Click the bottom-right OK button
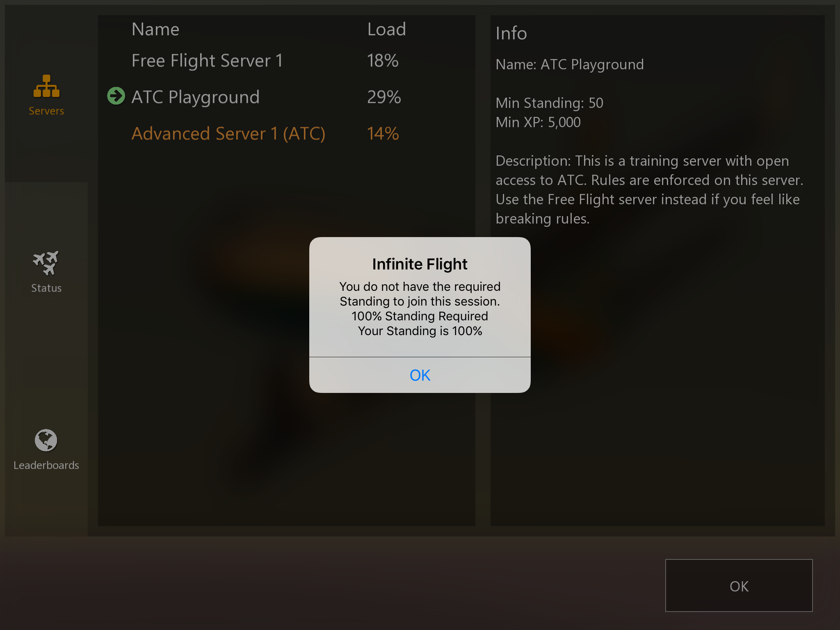The height and width of the screenshot is (630, 840). [739, 585]
